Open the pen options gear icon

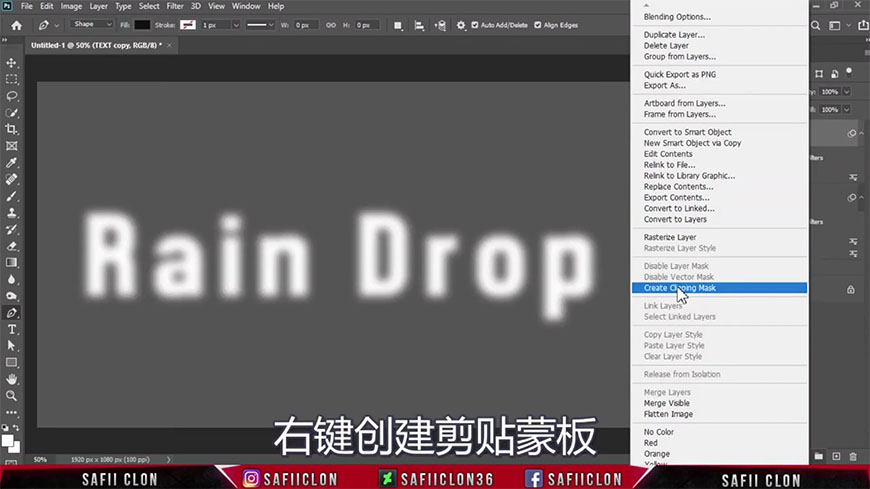(461, 26)
